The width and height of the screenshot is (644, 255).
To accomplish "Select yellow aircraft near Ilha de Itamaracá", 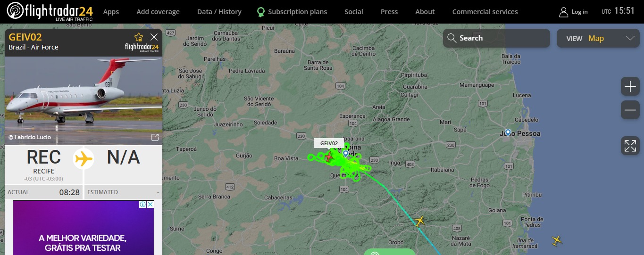I will [x=557, y=241].
